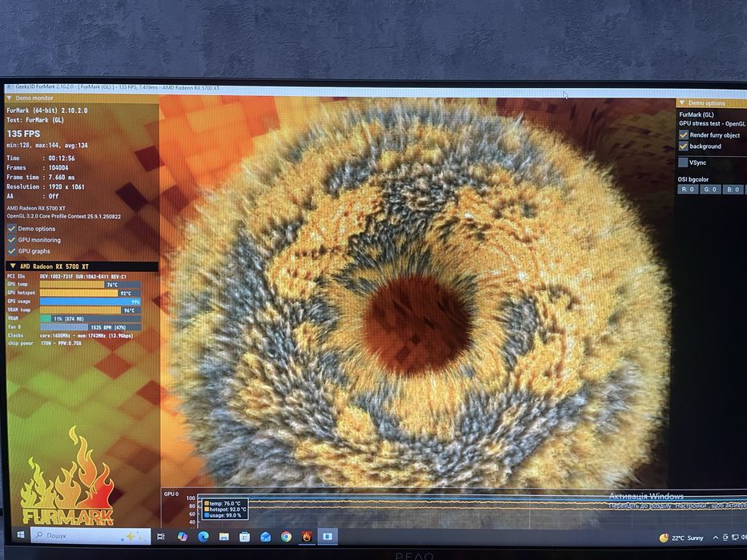Click the GPU hotspot 92°C bar
Screen dimensions: 747x560
(x=90, y=294)
